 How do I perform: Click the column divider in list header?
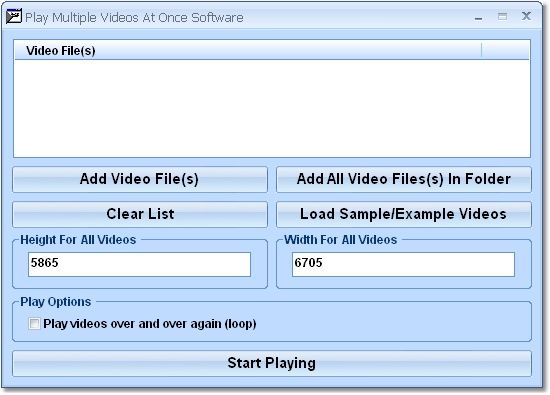click(482, 50)
